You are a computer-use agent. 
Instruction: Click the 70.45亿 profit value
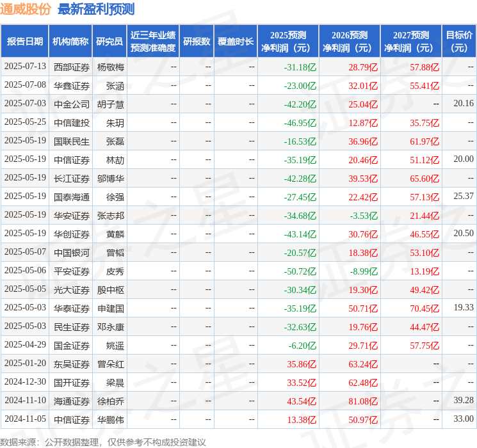[424, 308]
